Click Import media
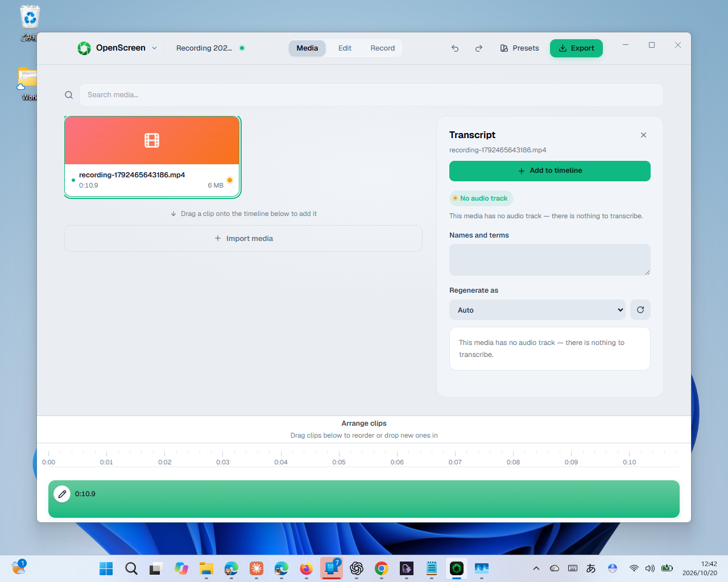Screen dimensions: 728x582 pyautogui.click(x=243, y=239)
